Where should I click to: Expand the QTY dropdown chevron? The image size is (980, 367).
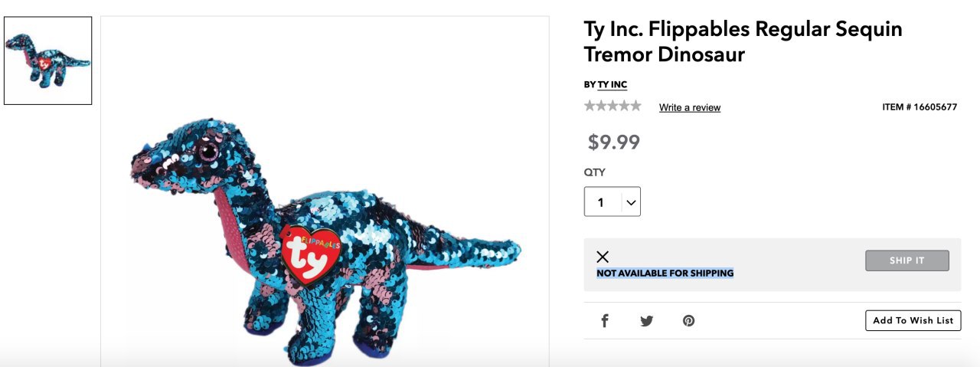click(x=631, y=202)
